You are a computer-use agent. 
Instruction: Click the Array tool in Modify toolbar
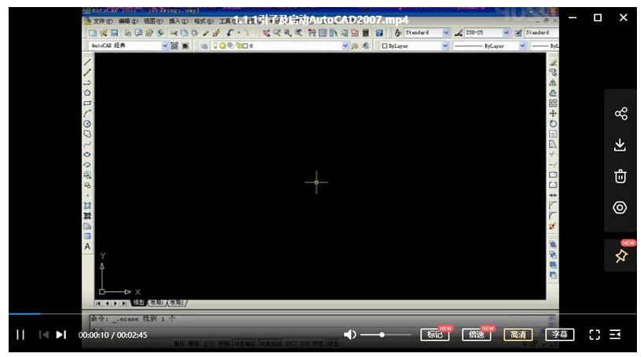coord(553,104)
